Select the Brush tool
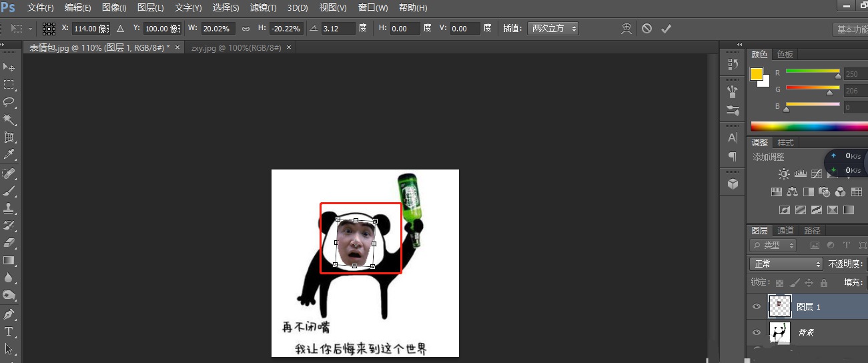 (9, 191)
